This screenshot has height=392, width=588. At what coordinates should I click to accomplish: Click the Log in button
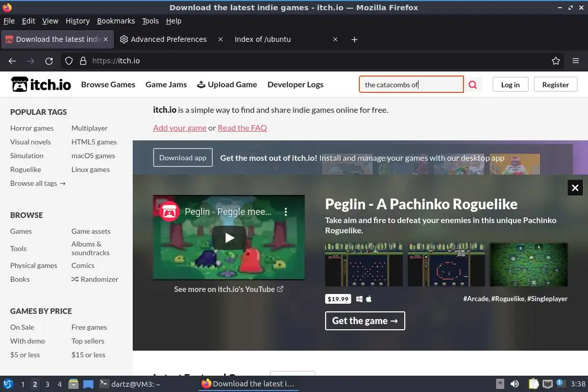click(x=510, y=85)
